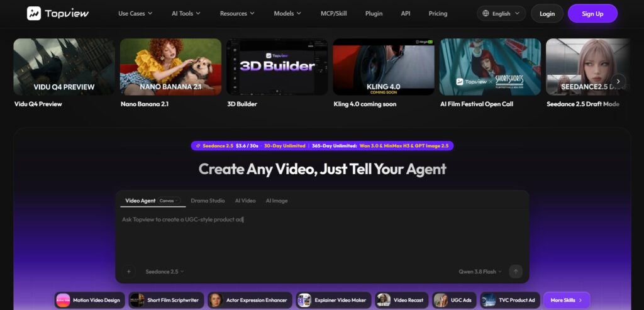644x310 pixels.
Task: Open the 3D Builder thumbnail
Action: point(277,67)
